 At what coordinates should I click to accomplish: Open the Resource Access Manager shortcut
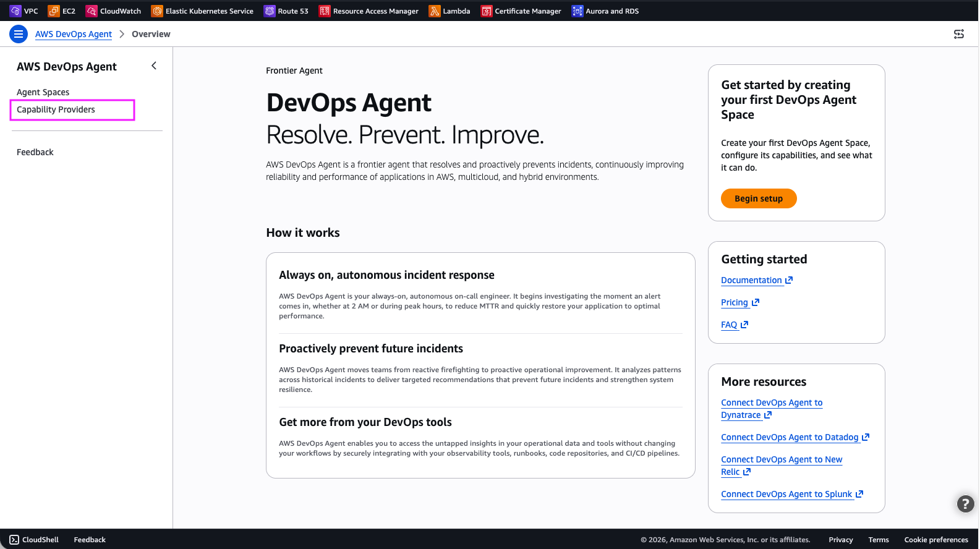click(x=369, y=11)
